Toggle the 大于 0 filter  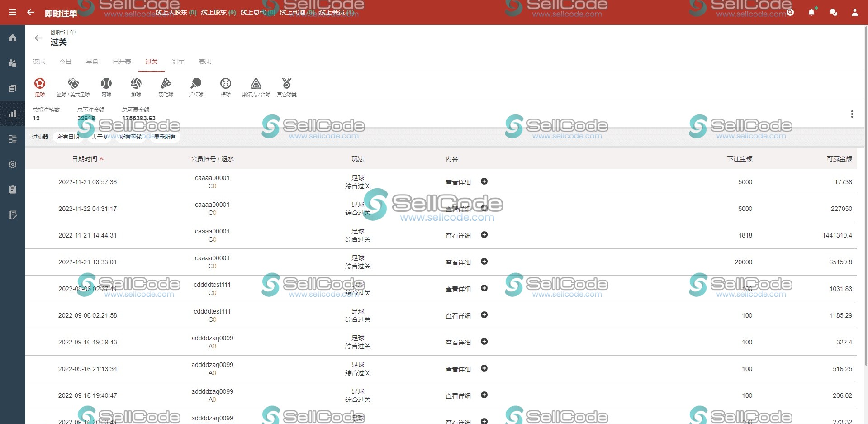(x=99, y=136)
